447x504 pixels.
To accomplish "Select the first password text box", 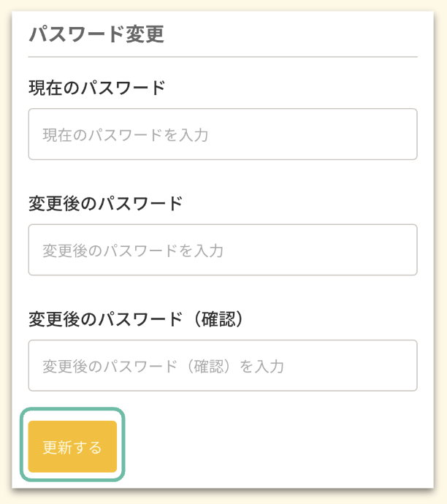I will (223, 134).
